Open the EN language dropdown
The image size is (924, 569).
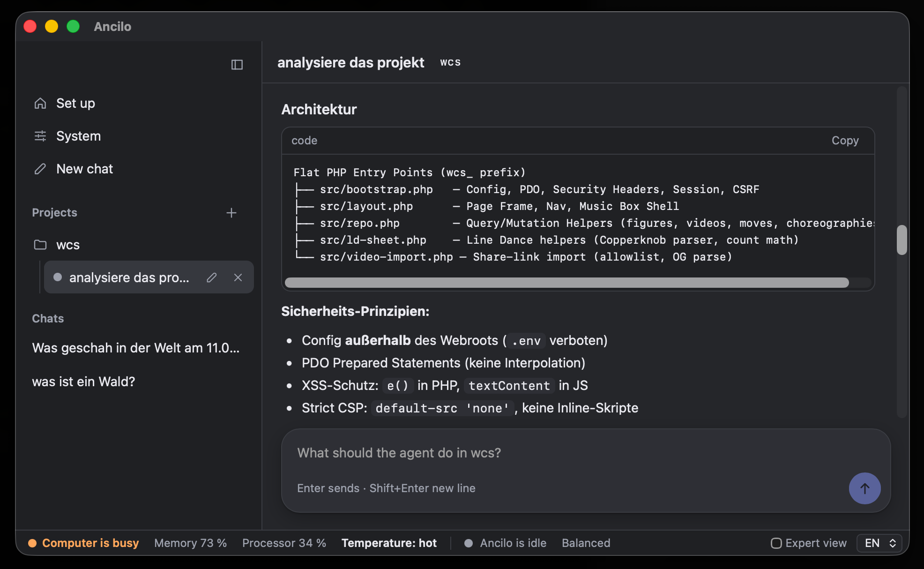(x=879, y=543)
